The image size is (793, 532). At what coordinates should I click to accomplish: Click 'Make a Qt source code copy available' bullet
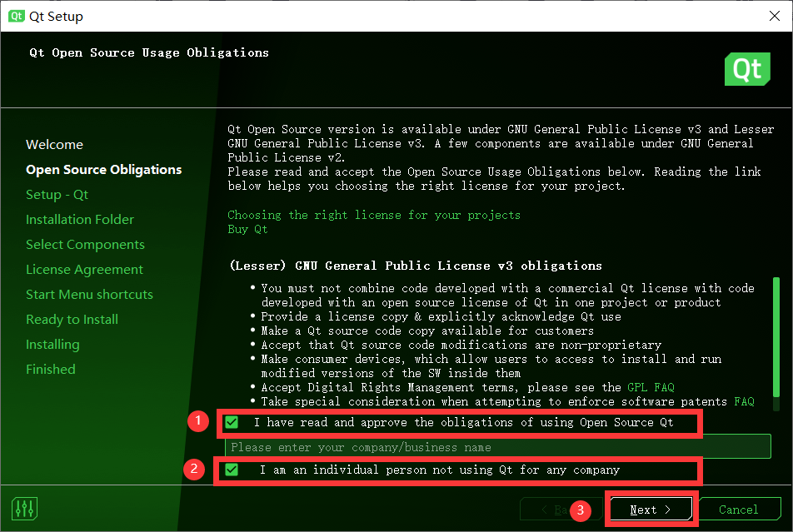[427, 331]
